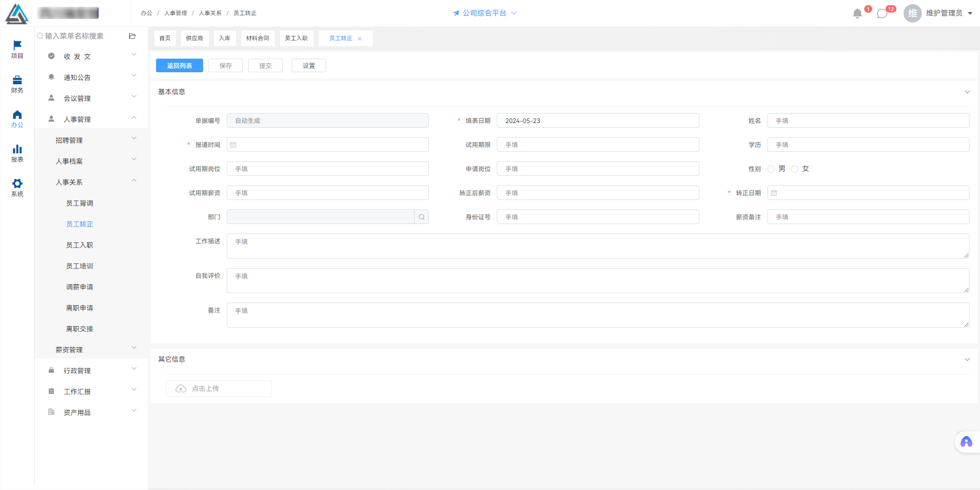Click 人事管理 in the breadcrumb
980x490 pixels.
[x=175, y=13]
